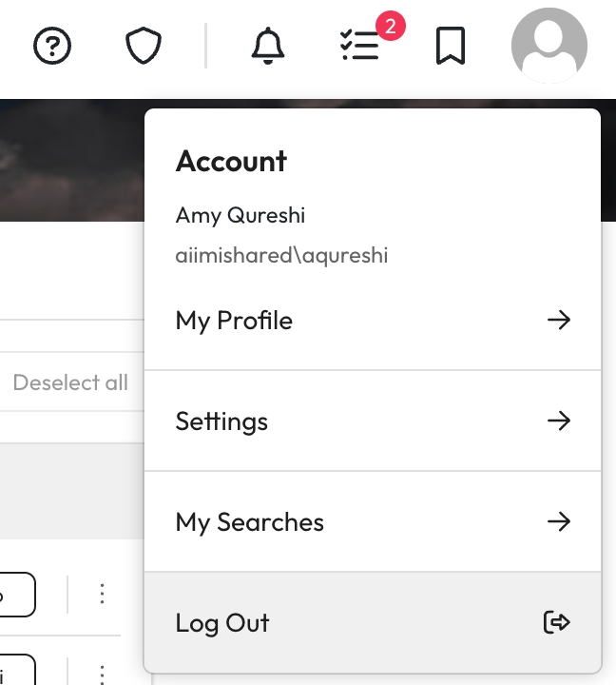Go to My Searches
This screenshot has height=685, width=616.
pos(249,521)
